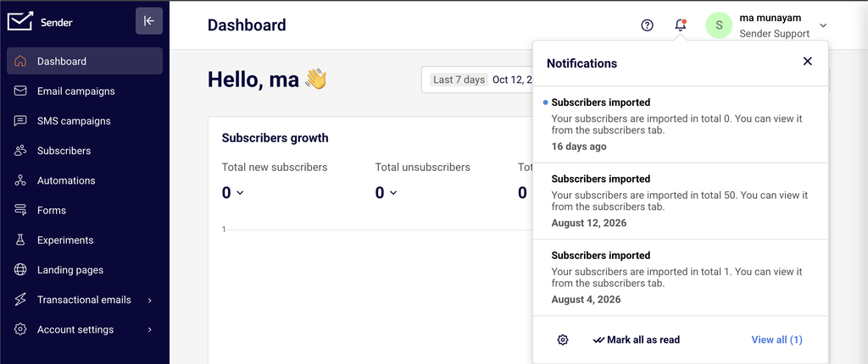
Task: Click the Dashboard page title
Action: pos(247,25)
